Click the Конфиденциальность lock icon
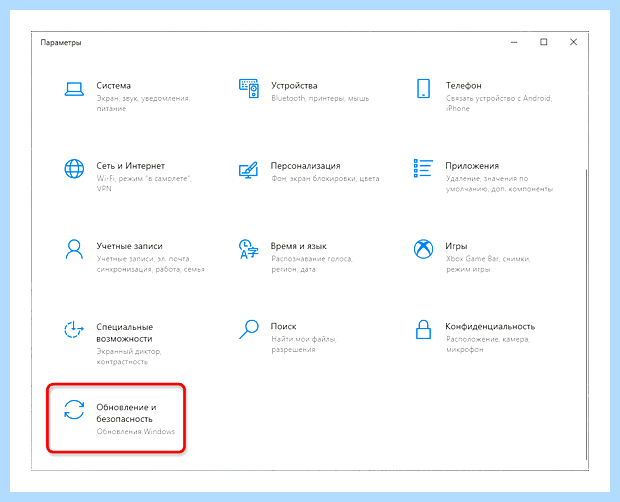This screenshot has width=620, height=502. click(x=423, y=329)
